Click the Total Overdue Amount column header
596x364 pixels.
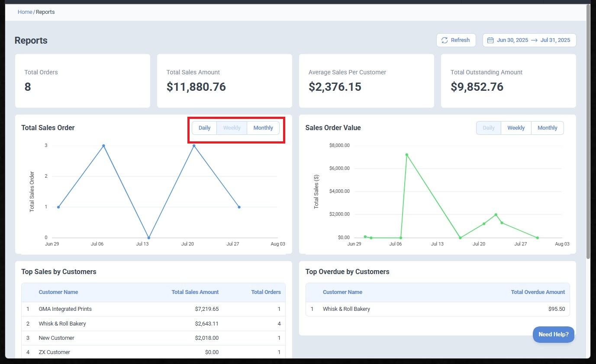point(538,292)
